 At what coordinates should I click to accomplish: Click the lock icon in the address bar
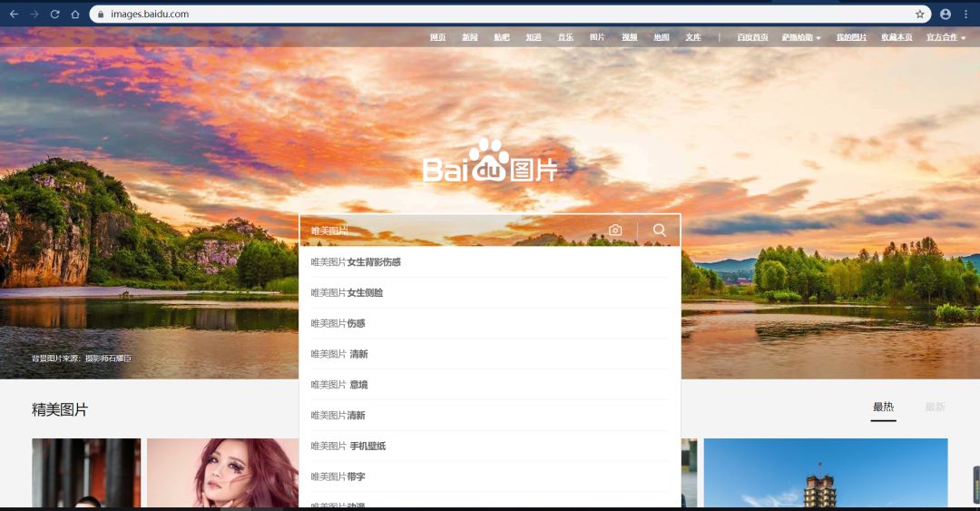point(101,14)
